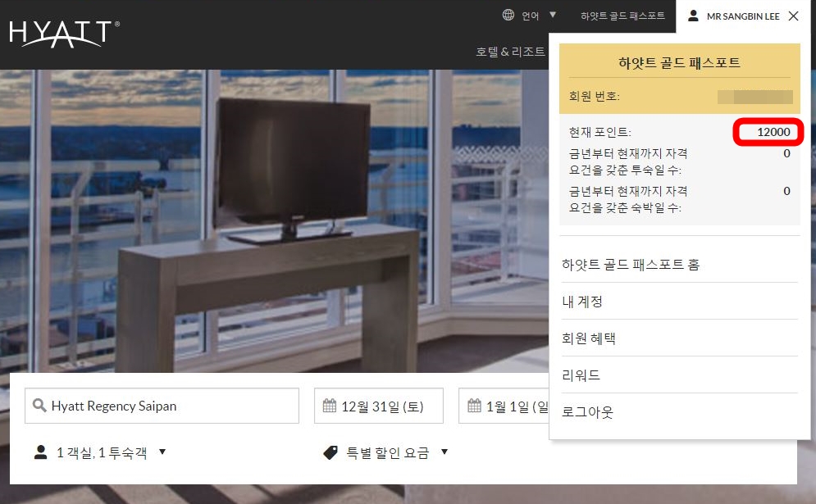This screenshot has height=504, width=816.
Task: Click the Hyatt logo
Action: point(65,34)
